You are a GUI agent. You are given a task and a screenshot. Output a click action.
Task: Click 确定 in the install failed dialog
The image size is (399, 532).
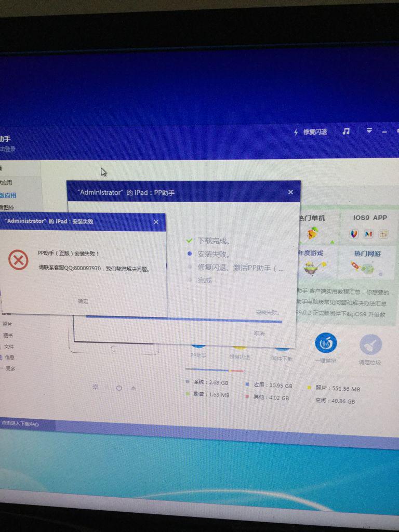coord(83,301)
